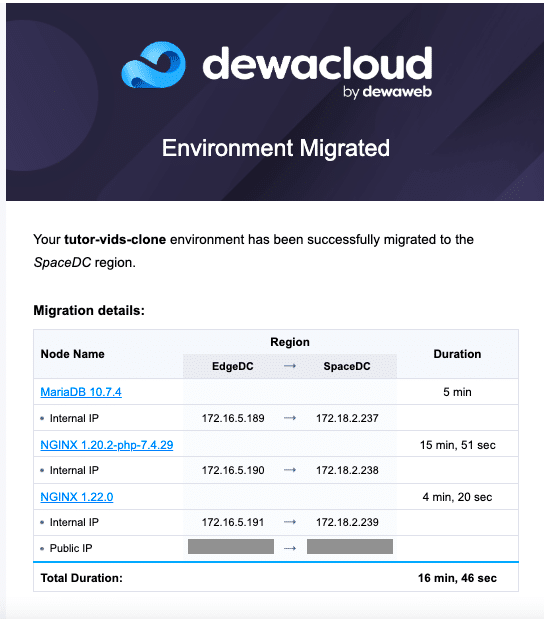
Task: Click the dewacloud cloud logo icon
Action: point(154,65)
